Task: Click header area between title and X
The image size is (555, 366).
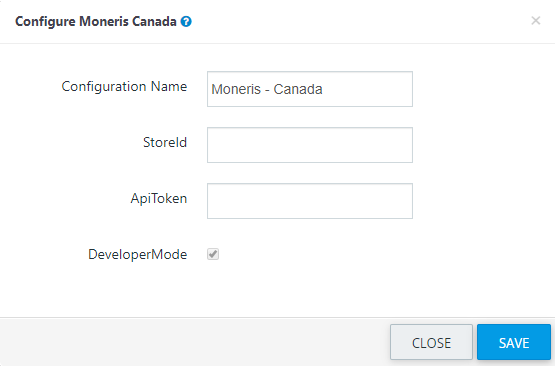Action: coord(361,21)
